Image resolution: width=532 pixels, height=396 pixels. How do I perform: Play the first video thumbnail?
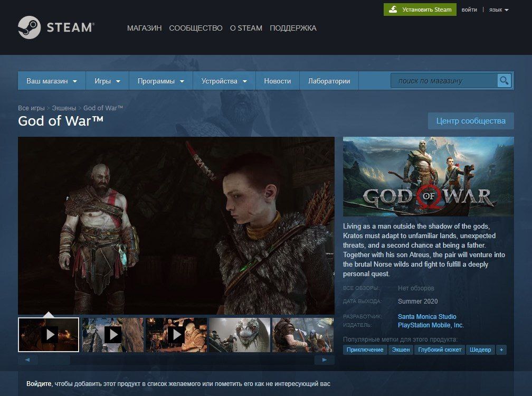(49, 335)
